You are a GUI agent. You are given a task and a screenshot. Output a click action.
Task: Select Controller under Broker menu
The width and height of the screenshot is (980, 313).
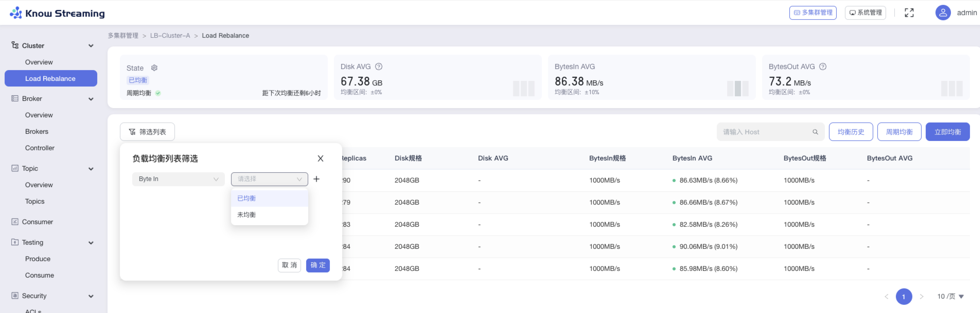pos(40,148)
